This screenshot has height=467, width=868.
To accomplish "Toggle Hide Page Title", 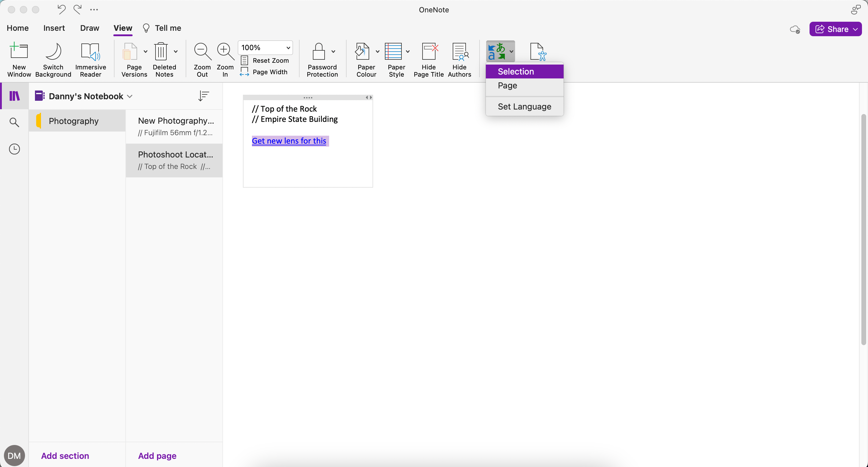I will pyautogui.click(x=429, y=59).
